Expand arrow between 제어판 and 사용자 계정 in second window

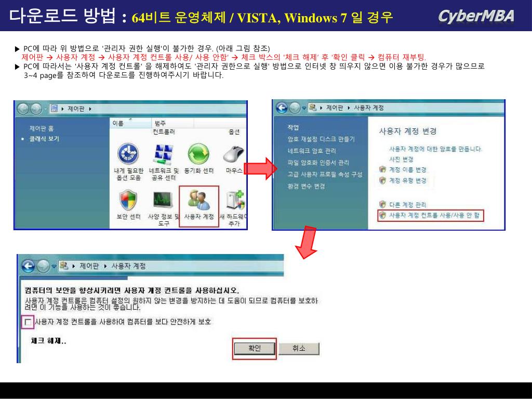349,108
